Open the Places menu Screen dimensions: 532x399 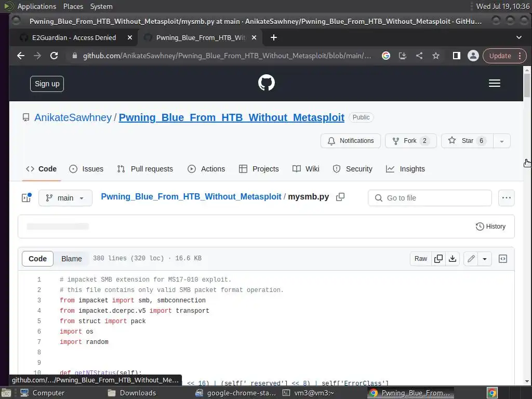pos(73,6)
